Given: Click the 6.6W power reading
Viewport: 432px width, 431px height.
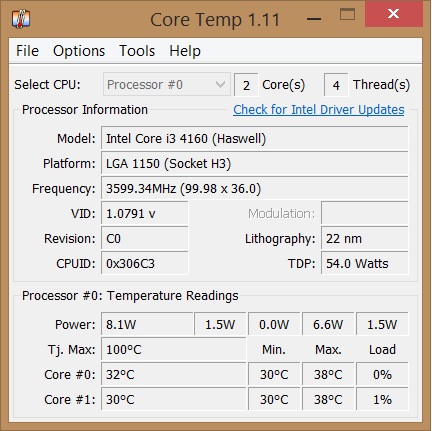Looking at the screenshot, I should (328, 324).
